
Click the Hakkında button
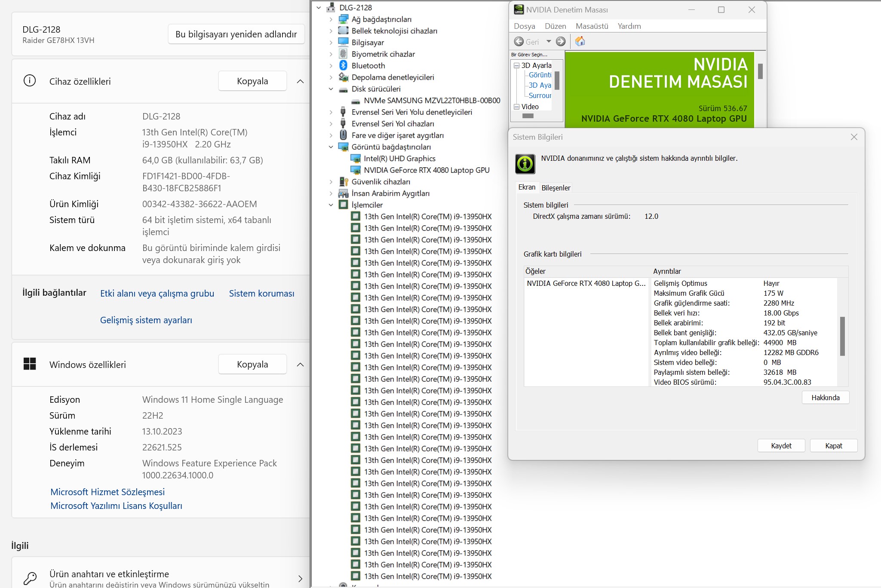(x=826, y=398)
